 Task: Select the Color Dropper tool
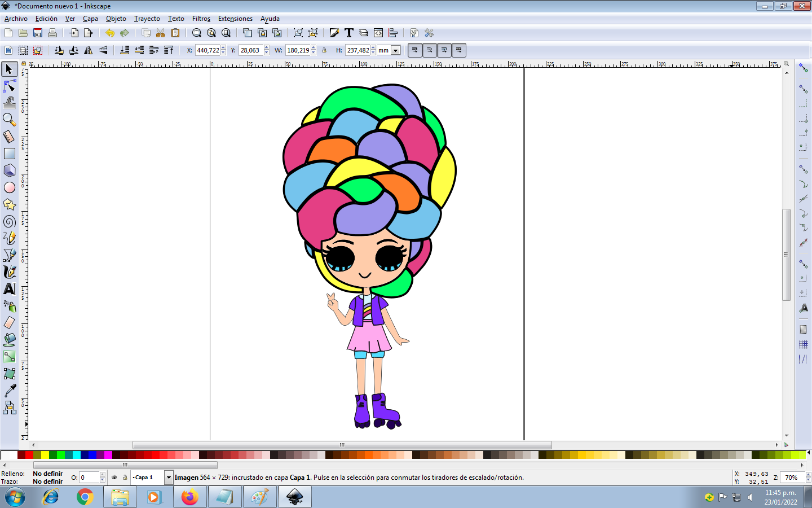click(10, 391)
